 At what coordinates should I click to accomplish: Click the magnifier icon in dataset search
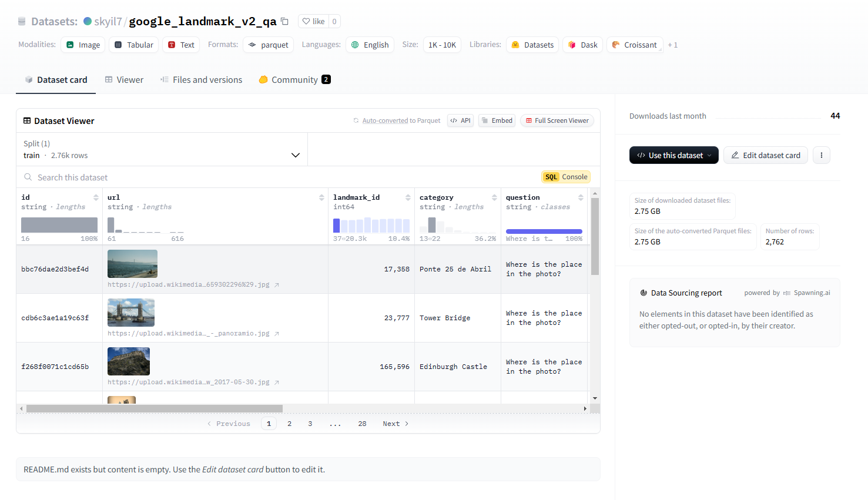(28, 177)
